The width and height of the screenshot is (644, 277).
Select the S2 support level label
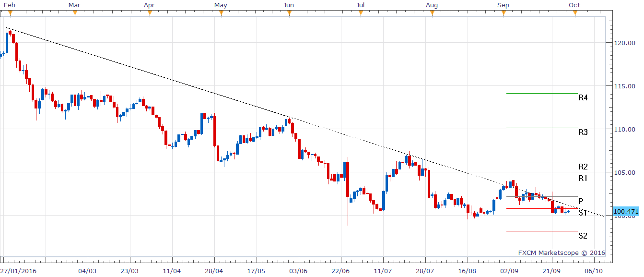tap(583, 236)
